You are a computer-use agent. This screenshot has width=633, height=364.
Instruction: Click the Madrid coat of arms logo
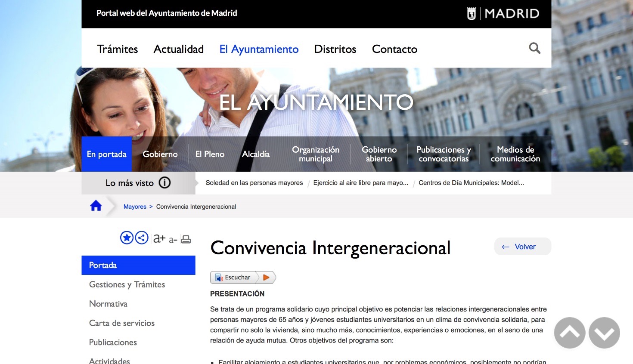click(472, 13)
